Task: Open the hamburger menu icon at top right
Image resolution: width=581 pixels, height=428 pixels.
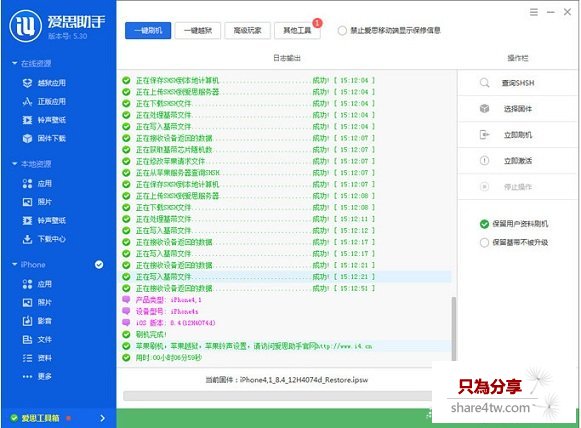Action: coord(534,12)
